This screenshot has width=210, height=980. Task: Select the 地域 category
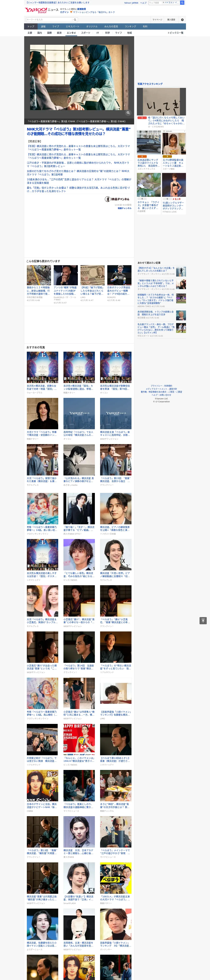[x=130, y=33]
